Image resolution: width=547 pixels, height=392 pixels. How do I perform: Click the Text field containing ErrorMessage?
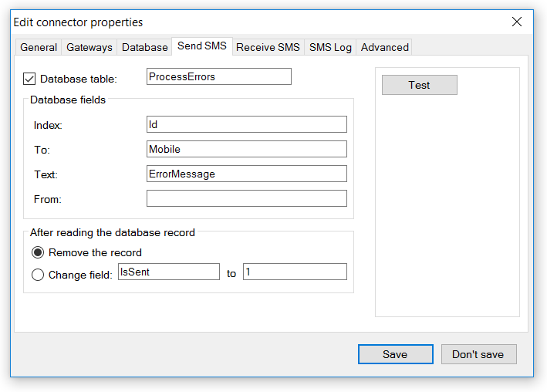247,174
